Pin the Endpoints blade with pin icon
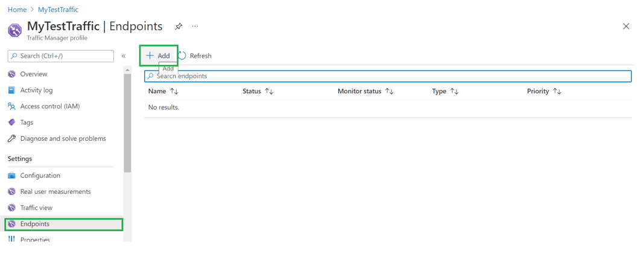This screenshot has width=644, height=254. click(x=178, y=26)
